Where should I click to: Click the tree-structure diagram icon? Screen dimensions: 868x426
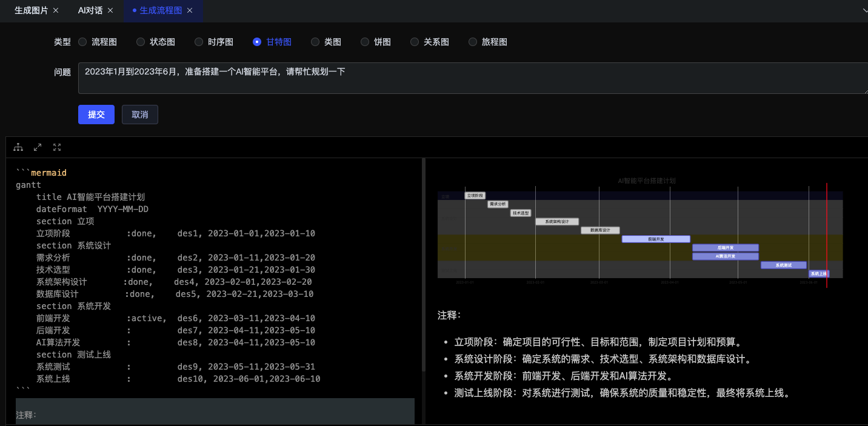pyautogui.click(x=18, y=147)
